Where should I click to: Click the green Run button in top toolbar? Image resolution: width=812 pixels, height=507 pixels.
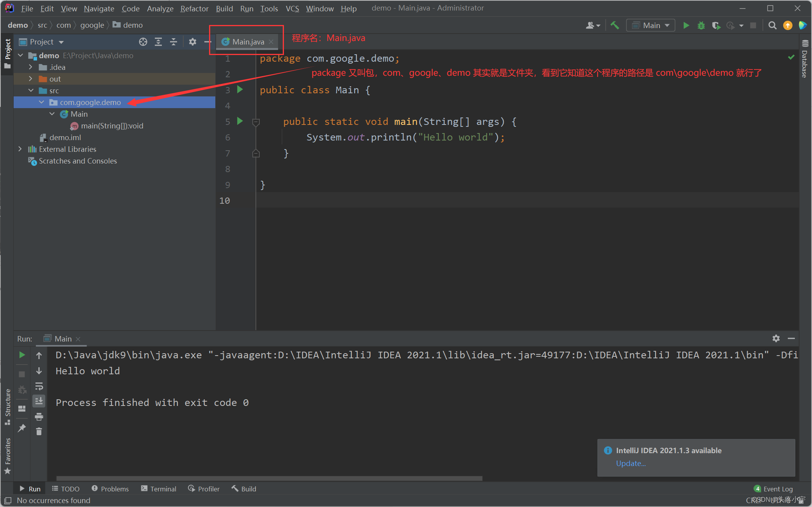[x=686, y=25]
